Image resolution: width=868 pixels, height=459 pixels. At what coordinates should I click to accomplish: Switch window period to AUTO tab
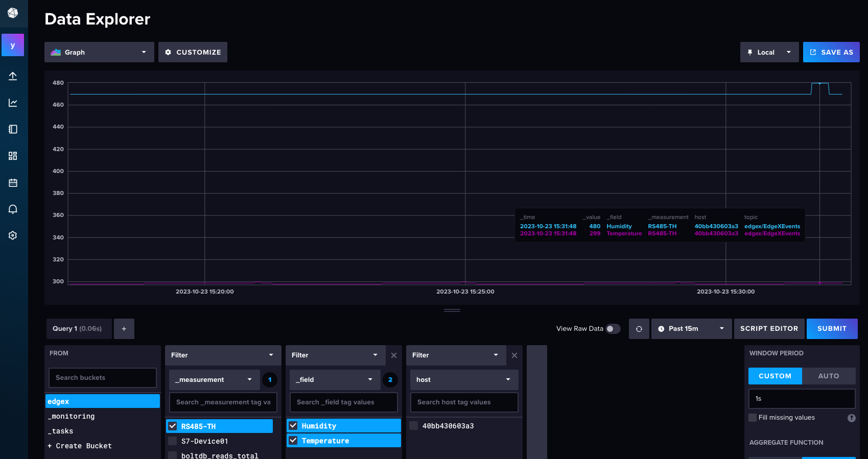coord(828,376)
